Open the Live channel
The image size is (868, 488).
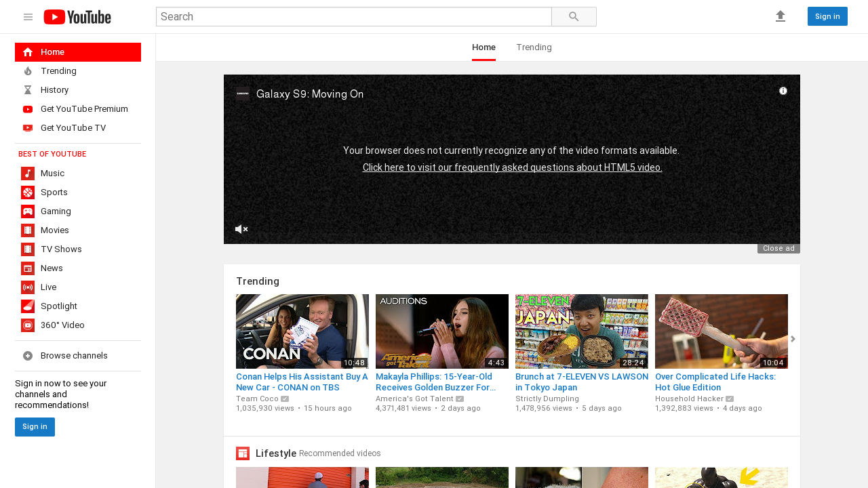[78, 287]
